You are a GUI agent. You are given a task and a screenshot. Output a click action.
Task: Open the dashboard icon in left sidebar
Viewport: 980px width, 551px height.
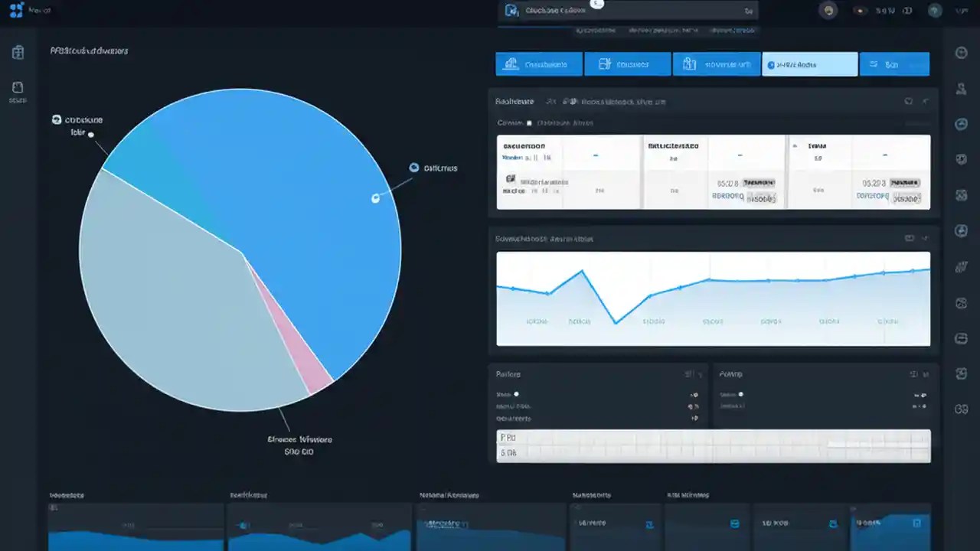pos(17,52)
